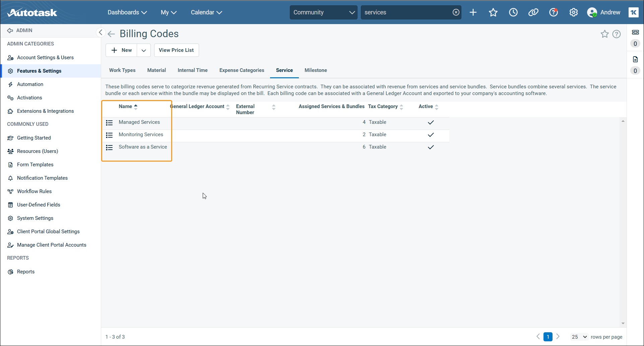This screenshot has height=346, width=644.
Task: Open context menu icon for Software as a Service
Action: pyautogui.click(x=109, y=148)
